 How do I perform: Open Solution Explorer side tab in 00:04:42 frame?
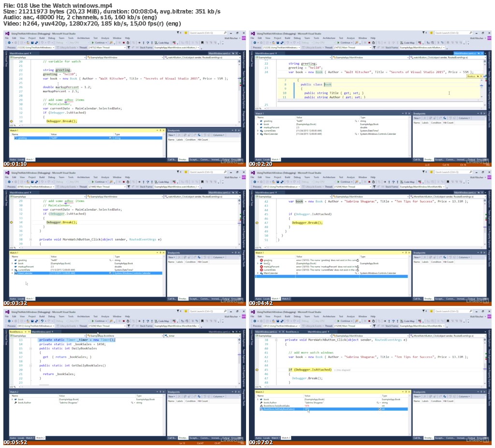point(489,199)
